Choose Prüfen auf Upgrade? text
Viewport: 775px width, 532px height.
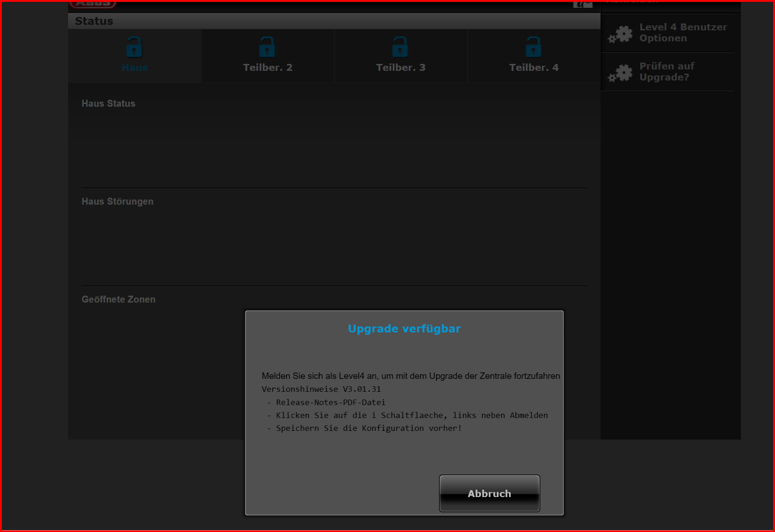pyautogui.click(x=666, y=72)
